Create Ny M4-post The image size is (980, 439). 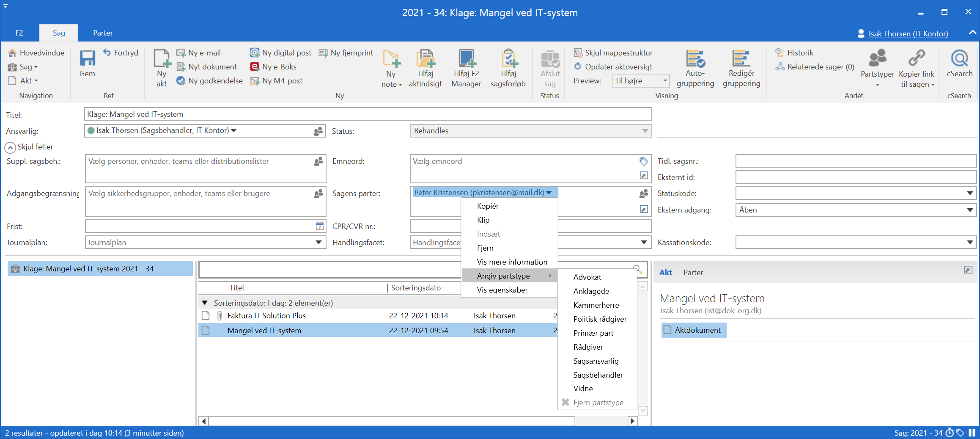pos(277,80)
